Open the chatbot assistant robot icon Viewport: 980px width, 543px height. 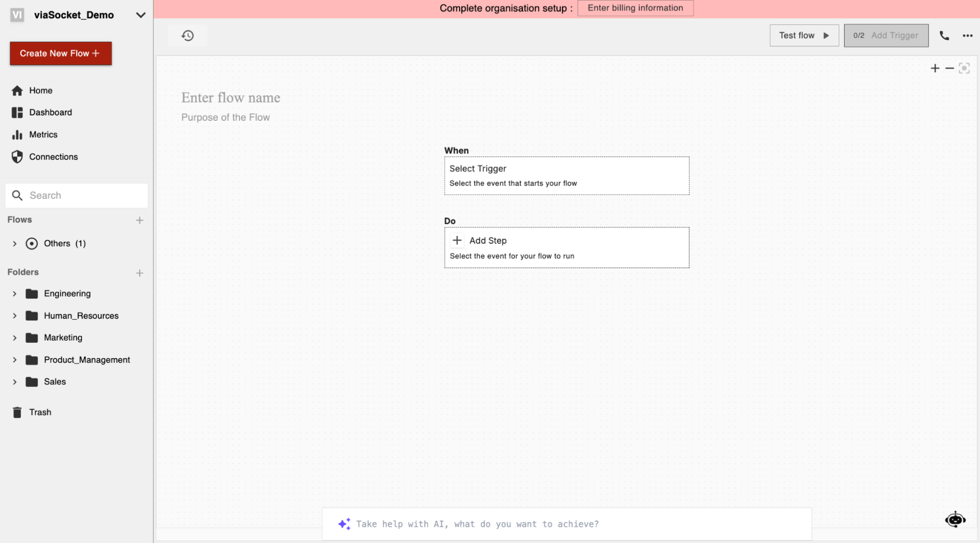tap(955, 519)
